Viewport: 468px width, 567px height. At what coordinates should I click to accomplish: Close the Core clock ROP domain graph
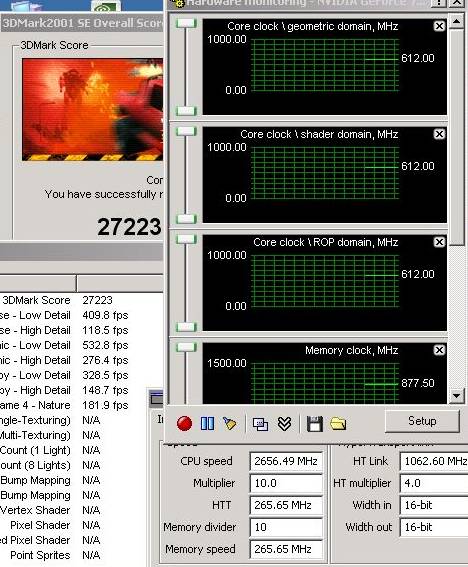(x=439, y=242)
